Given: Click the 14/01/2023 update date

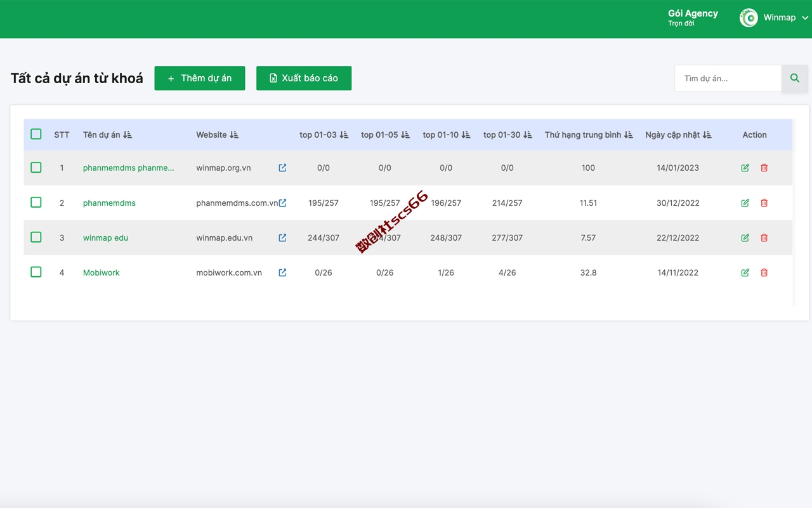Looking at the screenshot, I should 678,168.
